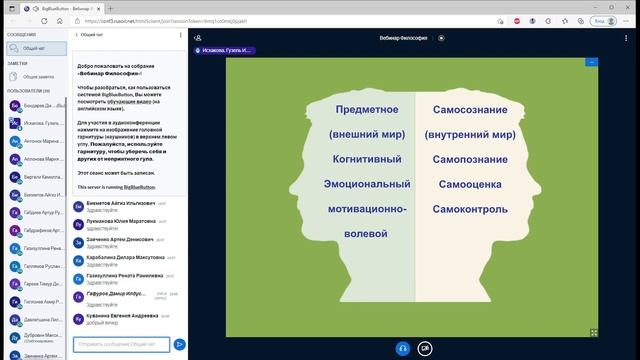Select user Гареев Тимур in the user list
Viewport: 640px width, 360px height.
37,284
